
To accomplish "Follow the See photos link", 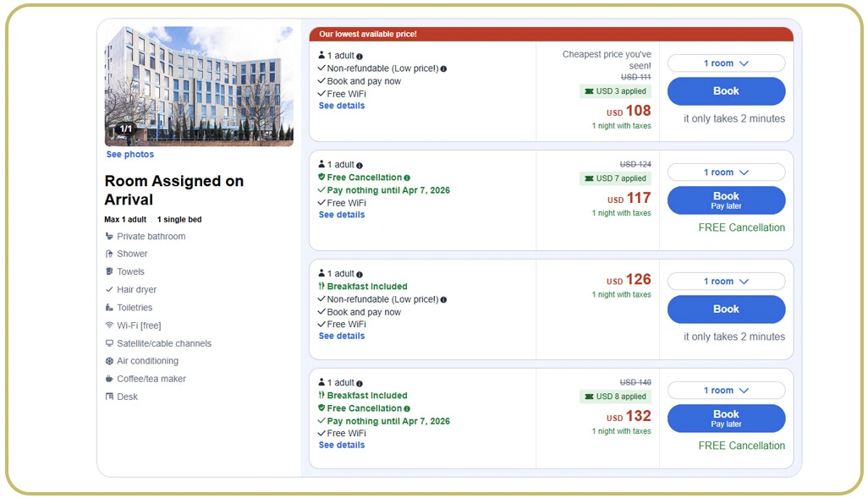I will pyautogui.click(x=130, y=155).
